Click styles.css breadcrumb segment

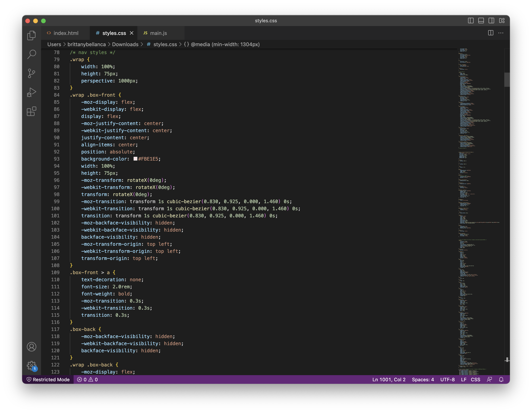point(165,44)
